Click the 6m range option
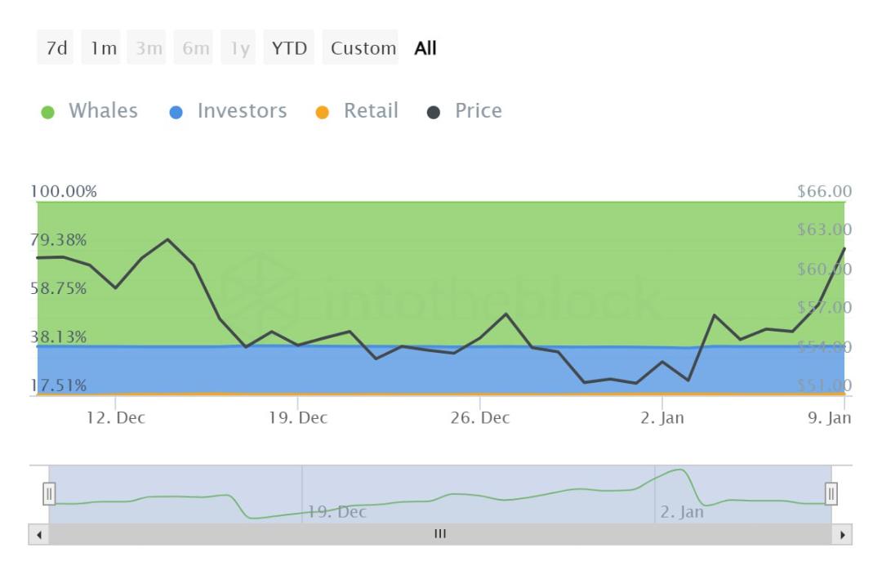This screenshot has width=882, height=588. pos(196,48)
